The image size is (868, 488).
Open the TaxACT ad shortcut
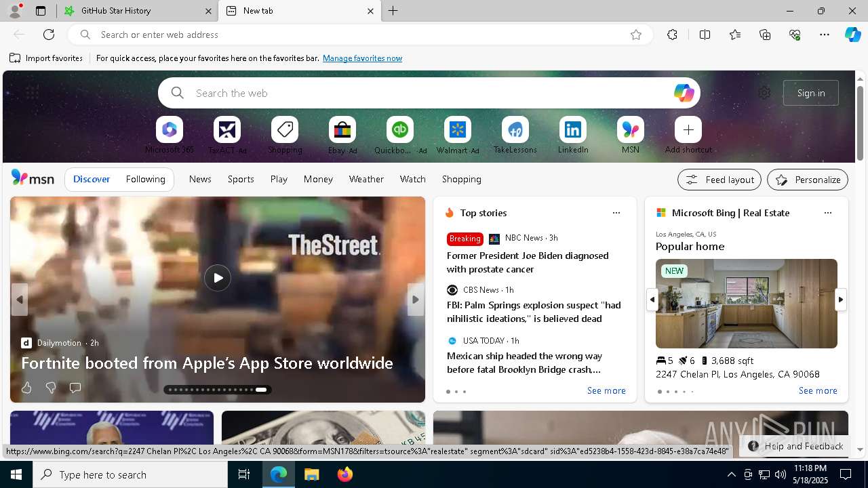pos(227,129)
